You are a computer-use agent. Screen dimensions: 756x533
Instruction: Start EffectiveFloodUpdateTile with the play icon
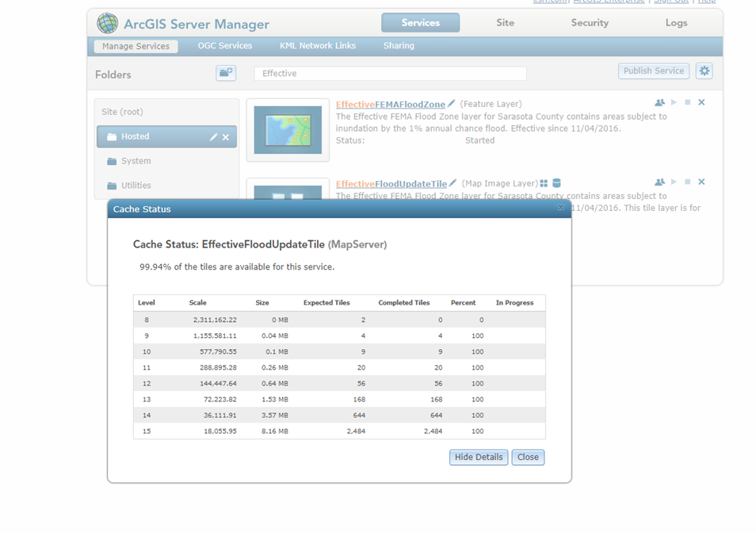pos(674,181)
